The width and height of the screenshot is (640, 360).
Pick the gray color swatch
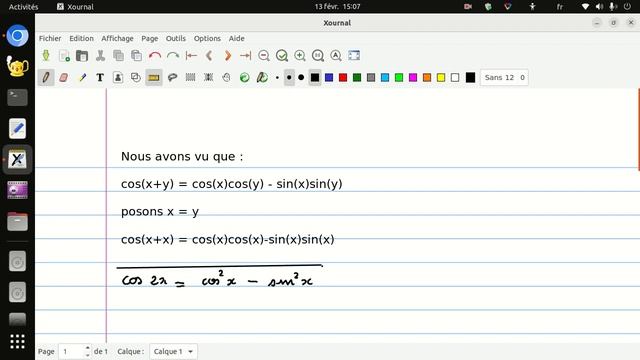(x=371, y=78)
